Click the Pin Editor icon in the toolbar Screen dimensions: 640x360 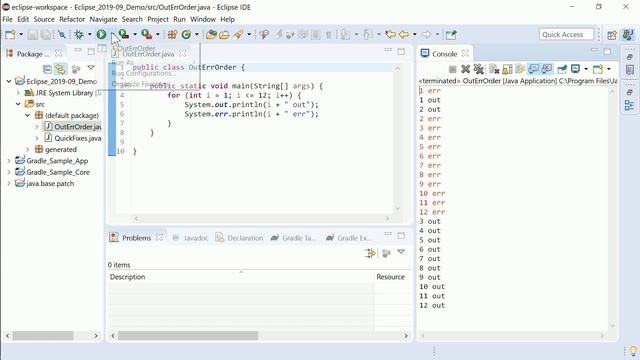451,35
